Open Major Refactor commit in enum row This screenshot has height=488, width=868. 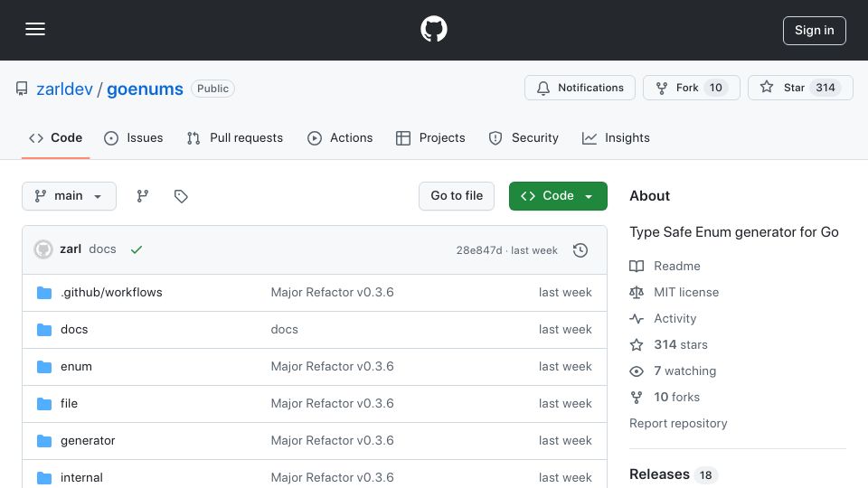coord(332,366)
